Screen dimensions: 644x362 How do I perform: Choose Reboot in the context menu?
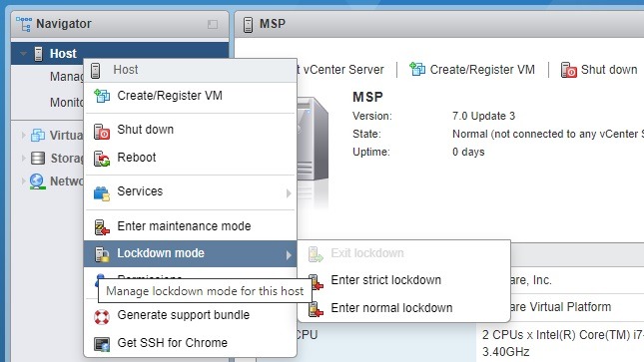[x=190, y=158]
